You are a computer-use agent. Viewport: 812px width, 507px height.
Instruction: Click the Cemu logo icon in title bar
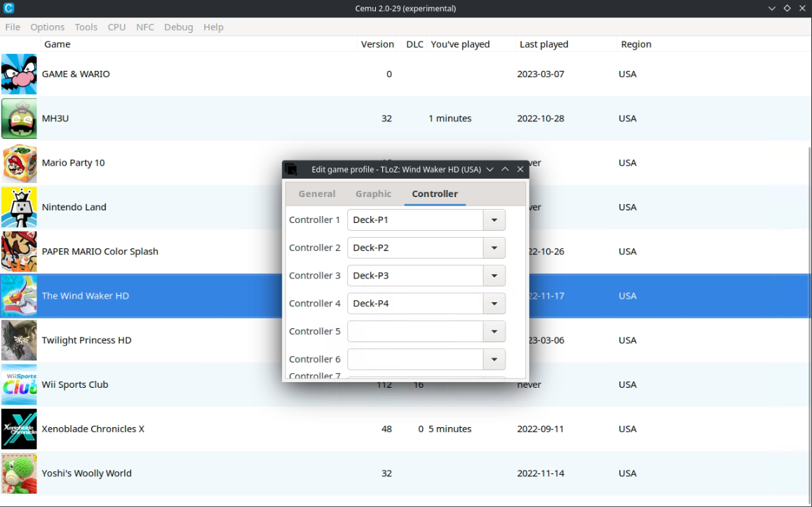point(8,8)
